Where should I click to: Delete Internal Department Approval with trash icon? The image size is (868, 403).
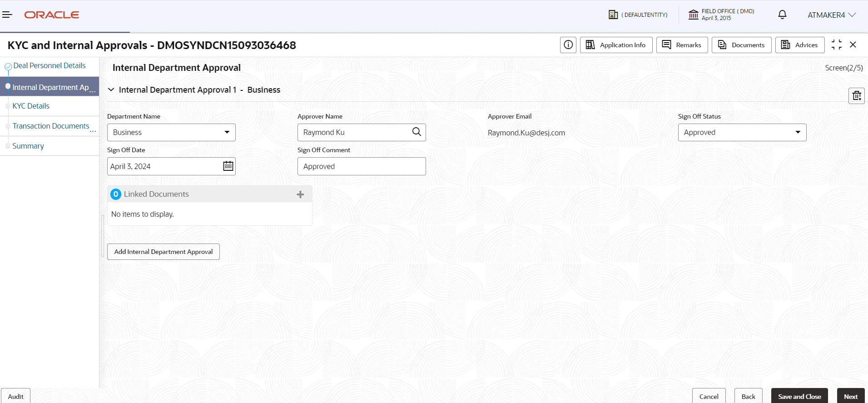pyautogui.click(x=856, y=96)
